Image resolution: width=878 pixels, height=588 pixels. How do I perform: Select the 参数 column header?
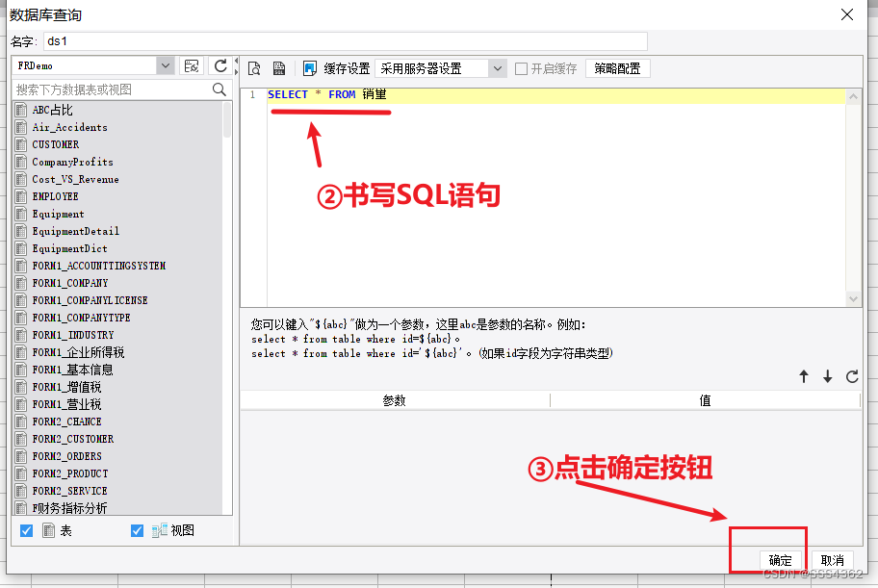pos(394,400)
